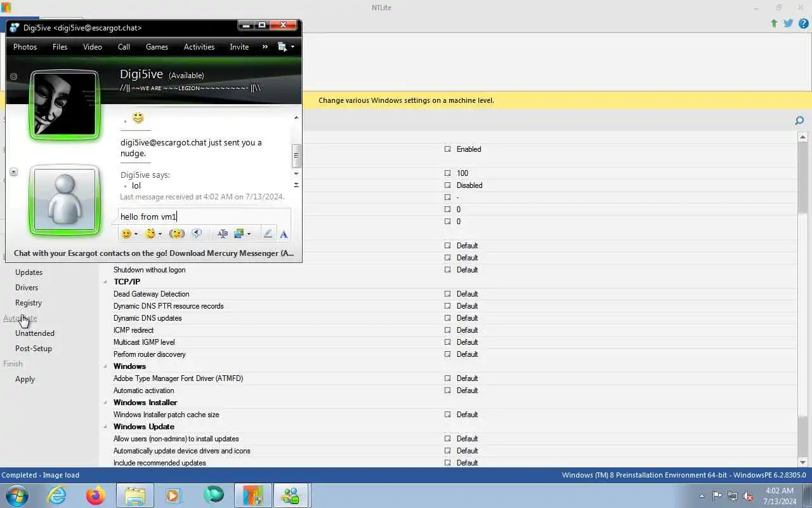Toggle checkbox beside Include recommended updates value
This screenshot has height=508, width=812.
447,463
